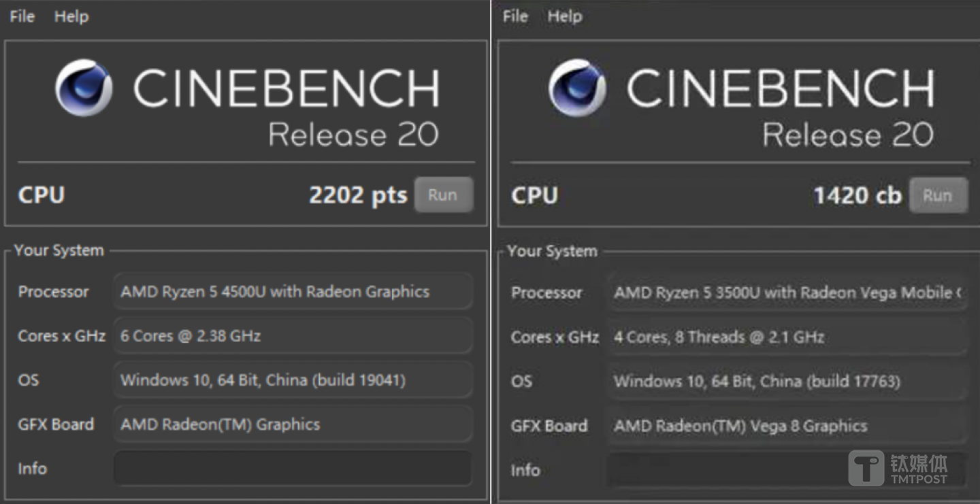This screenshot has width=980, height=504.
Task: Click the Cinebench logo in the right window
Action: click(577, 88)
